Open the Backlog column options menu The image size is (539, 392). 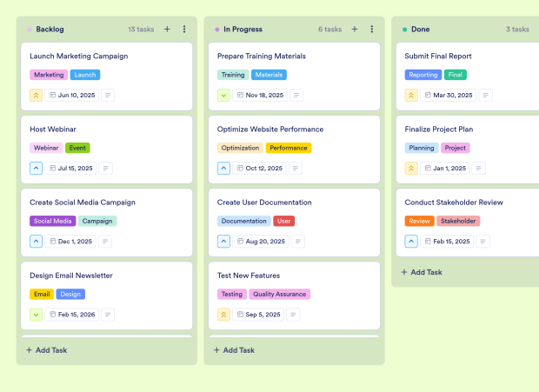(184, 30)
